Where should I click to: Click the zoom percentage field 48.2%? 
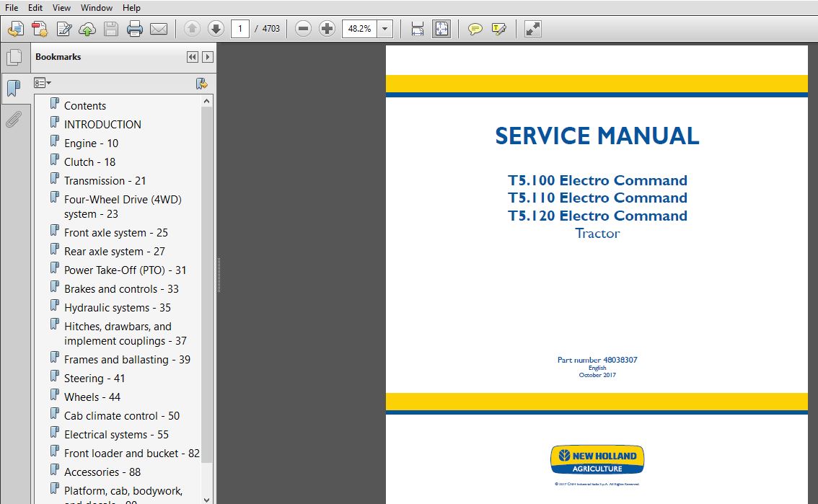(x=360, y=29)
